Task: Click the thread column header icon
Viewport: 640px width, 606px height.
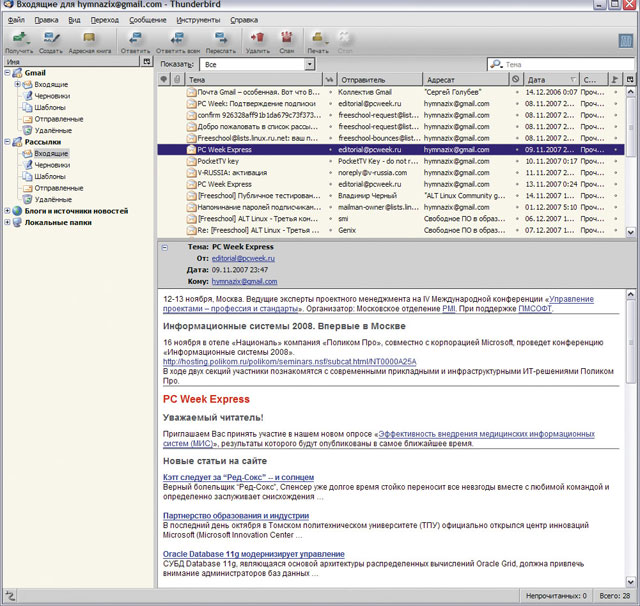Action: [164, 79]
